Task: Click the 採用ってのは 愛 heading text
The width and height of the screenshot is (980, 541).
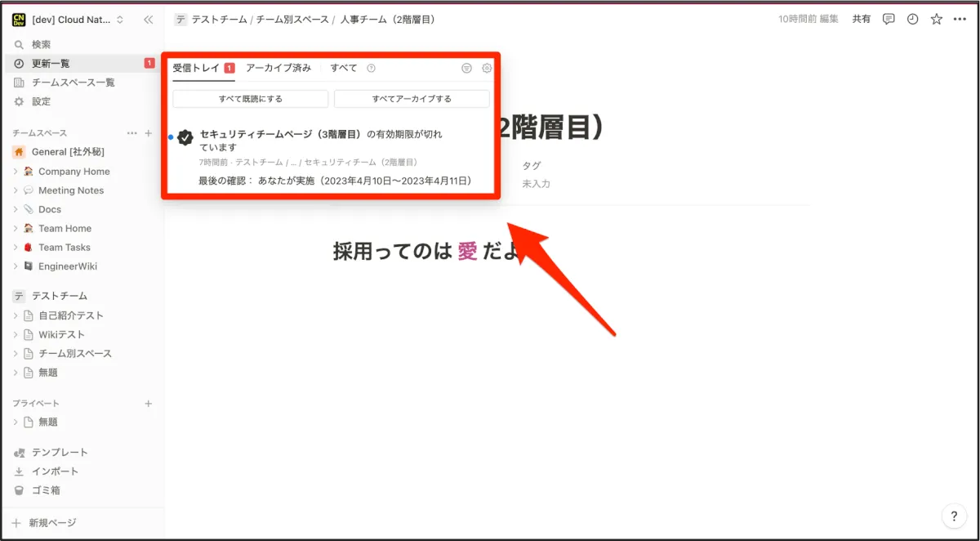Action: pos(428,252)
